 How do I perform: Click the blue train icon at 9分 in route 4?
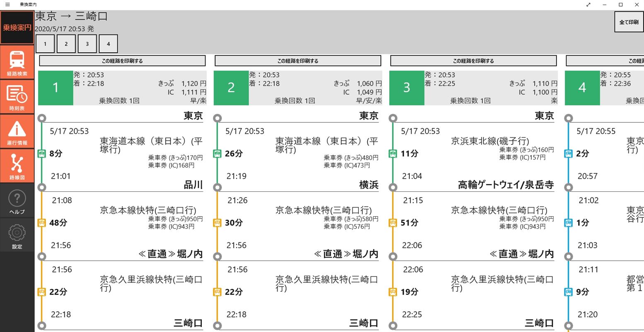569,292
